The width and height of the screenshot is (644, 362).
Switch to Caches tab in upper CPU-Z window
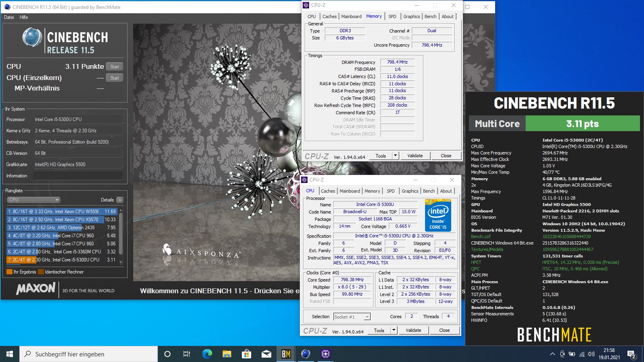[x=329, y=16]
